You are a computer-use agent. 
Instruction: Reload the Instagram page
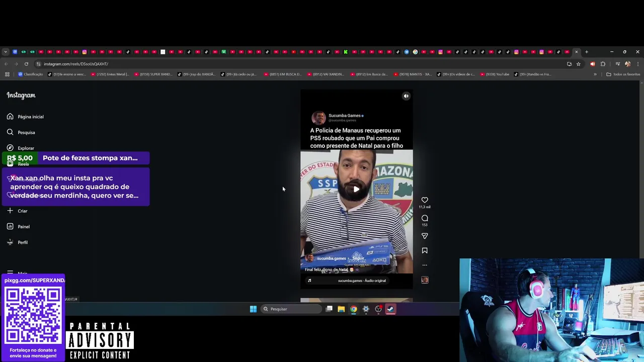26,64
